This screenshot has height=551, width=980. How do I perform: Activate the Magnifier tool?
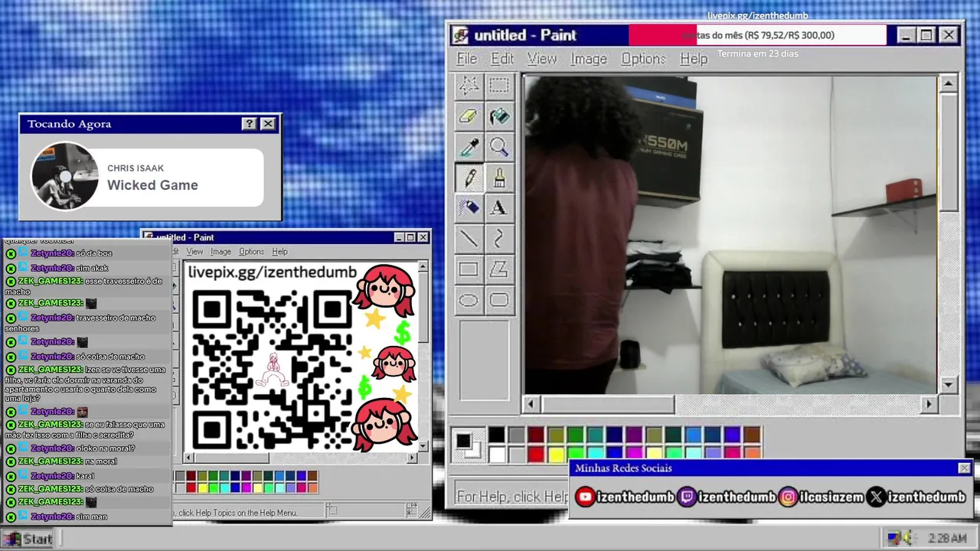pos(498,147)
